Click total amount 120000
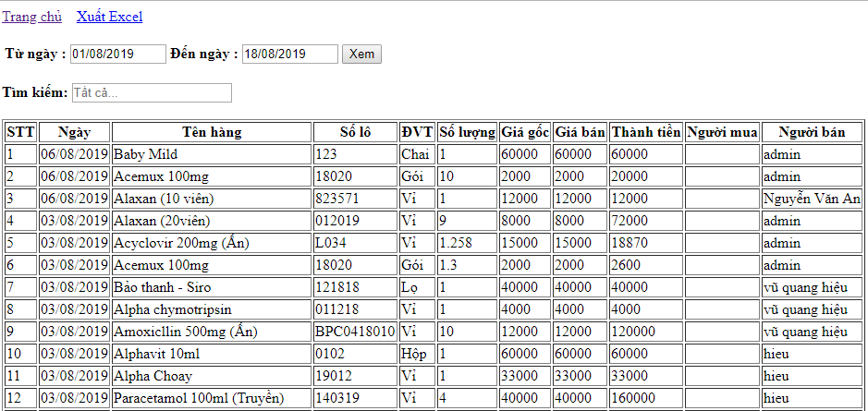Image resolution: width=868 pixels, height=411 pixels. tap(646, 332)
